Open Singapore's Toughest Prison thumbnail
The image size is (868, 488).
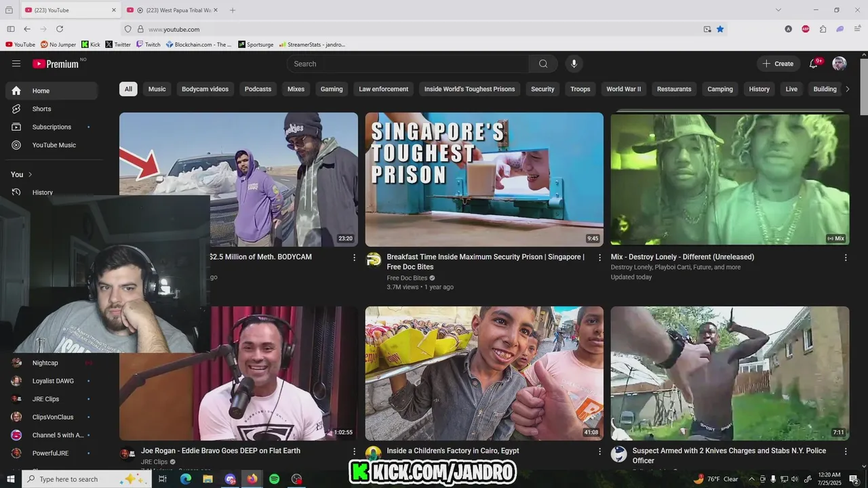pyautogui.click(x=484, y=180)
